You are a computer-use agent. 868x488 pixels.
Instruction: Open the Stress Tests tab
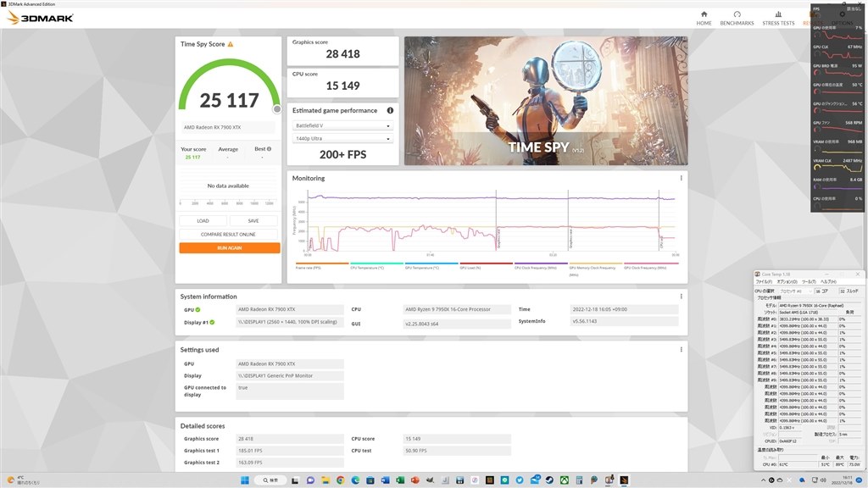point(778,18)
